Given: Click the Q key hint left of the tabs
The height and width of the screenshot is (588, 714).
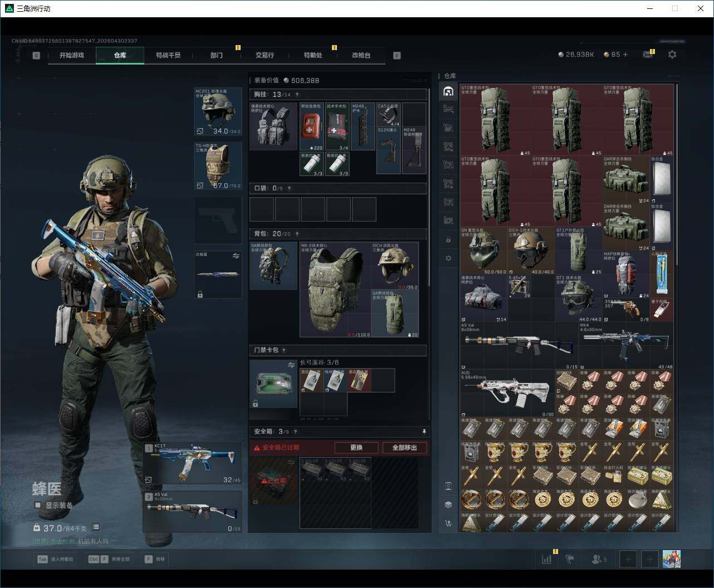Looking at the screenshot, I should point(36,55).
